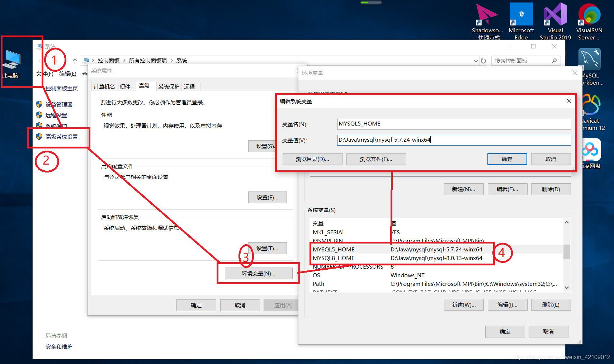Click the shield icon next to 高级系统设置
This screenshot has width=614, height=364.
[x=39, y=137]
